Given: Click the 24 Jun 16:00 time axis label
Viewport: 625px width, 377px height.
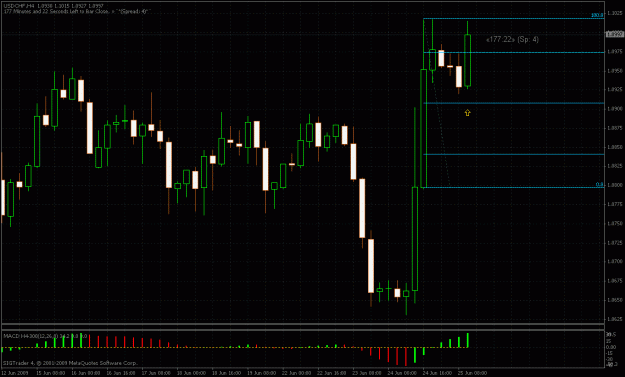Looking at the screenshot, I should (x=437, y=373).
